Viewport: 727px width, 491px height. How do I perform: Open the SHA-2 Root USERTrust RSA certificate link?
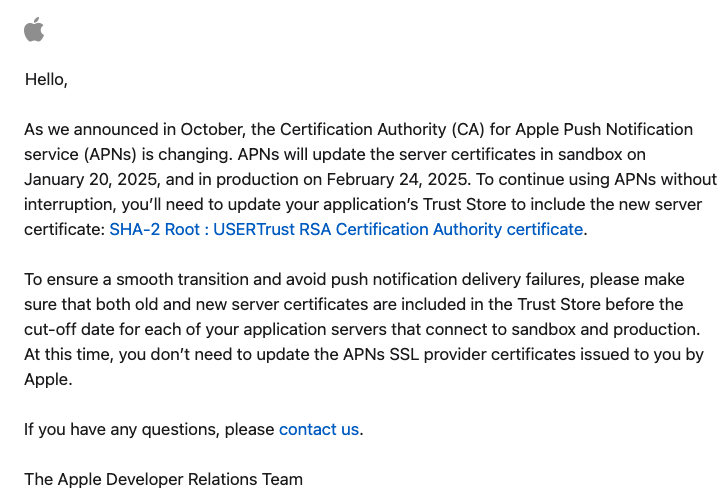[x=346, y=230]
